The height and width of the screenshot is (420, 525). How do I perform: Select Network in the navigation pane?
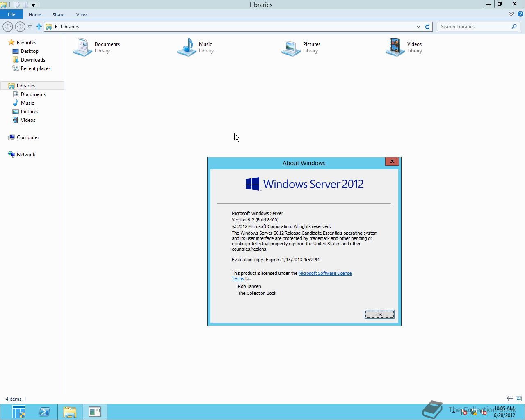[26, 155]
